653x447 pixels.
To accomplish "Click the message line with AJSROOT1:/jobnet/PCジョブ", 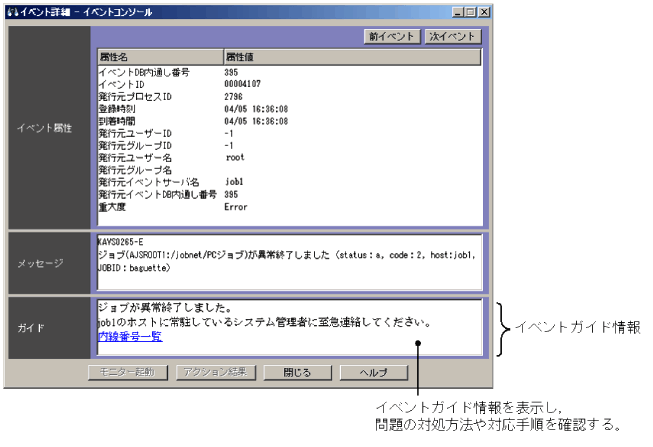I will coord(287,255).
